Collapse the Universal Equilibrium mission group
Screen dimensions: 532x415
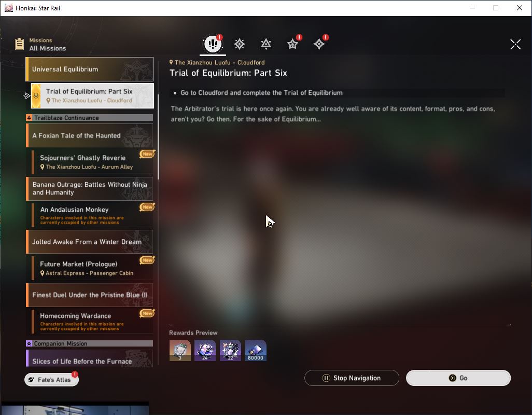[90, 69]
